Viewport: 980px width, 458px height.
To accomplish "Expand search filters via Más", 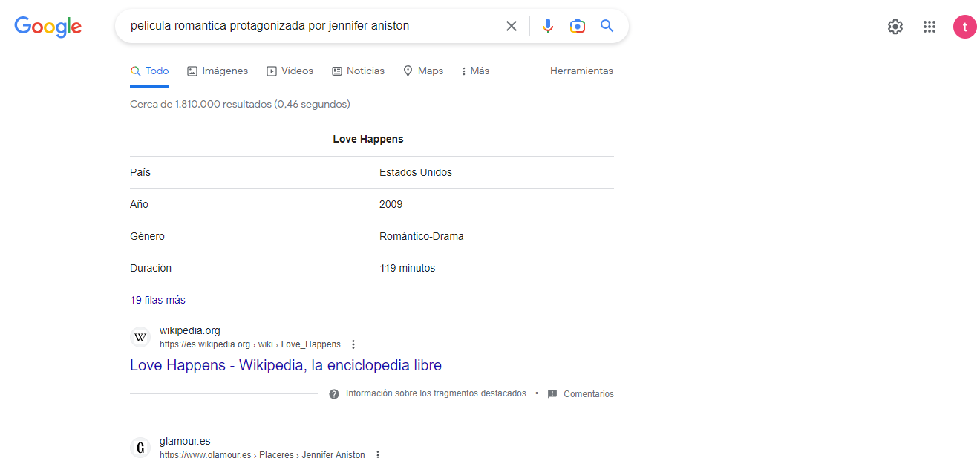I will tap(474, 71).
